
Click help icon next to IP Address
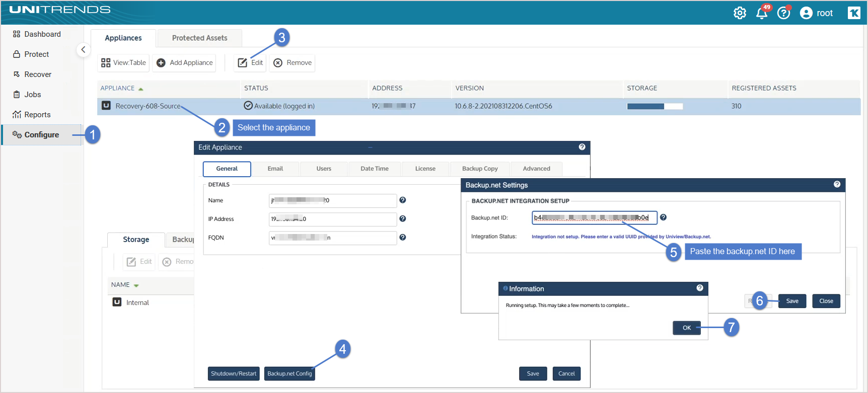[x=403, y=219]
